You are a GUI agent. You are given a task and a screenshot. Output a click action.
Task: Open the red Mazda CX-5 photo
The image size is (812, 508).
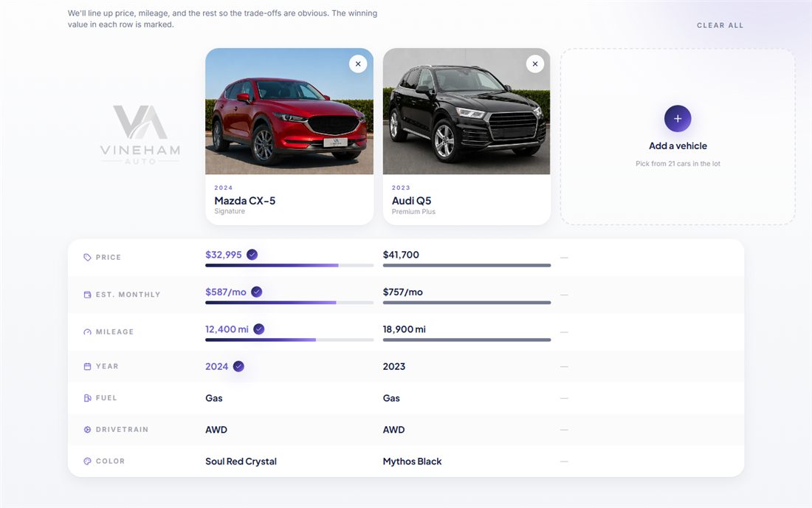tap(289, 111)
